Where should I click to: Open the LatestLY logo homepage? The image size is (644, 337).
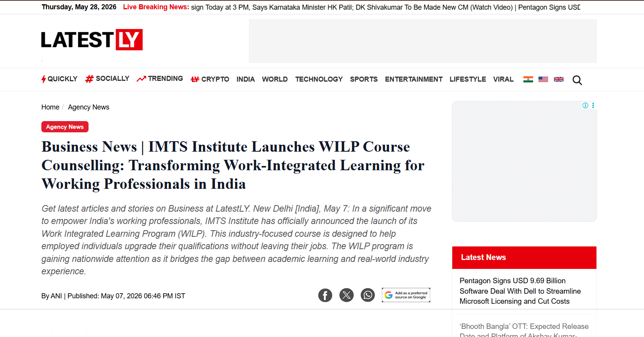[x=92, y=39]
